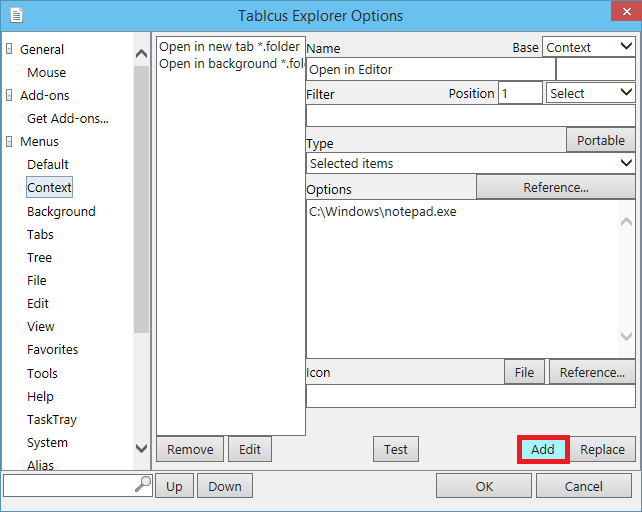Open Get Add-ons... in the tree
Image resolution: width=642 pixels, height=512 pixels.
[x=68, y=118]
